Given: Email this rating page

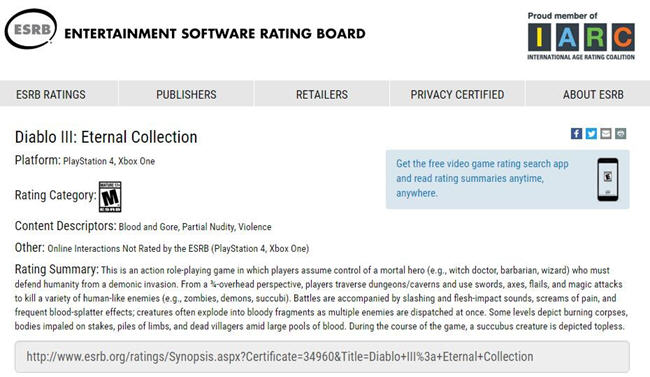Looking at the screenshot, I should pyautogui.click(x=606, y=134).
